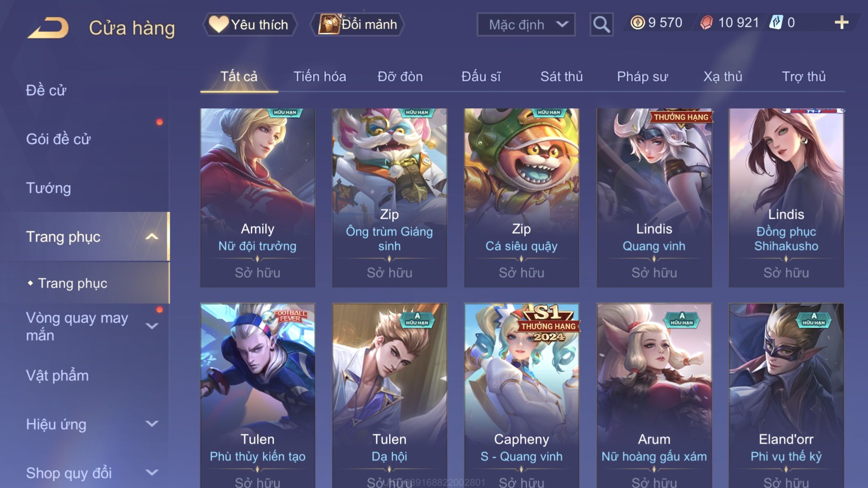Tap the voucher ticket icon showing 0

[x=776, y=22]
